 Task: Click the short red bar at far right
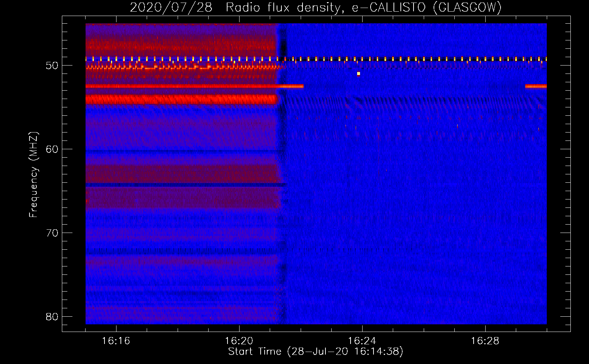click(x=536, y=86)
